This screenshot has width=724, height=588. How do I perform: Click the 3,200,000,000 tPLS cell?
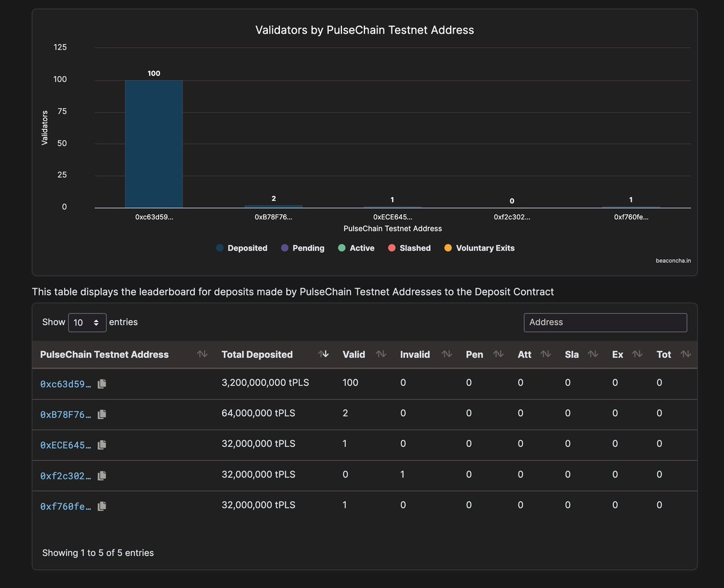point(265,382)
